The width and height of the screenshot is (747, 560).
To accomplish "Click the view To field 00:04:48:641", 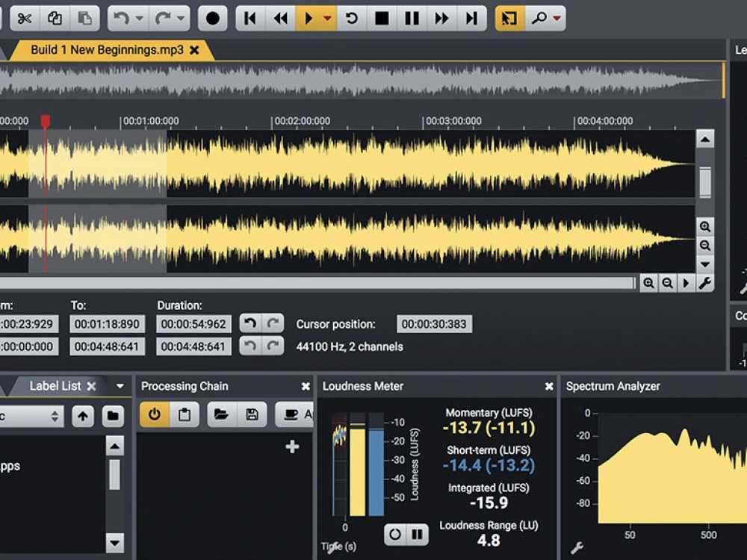I will pyautogui.click(x=107, y=346).
